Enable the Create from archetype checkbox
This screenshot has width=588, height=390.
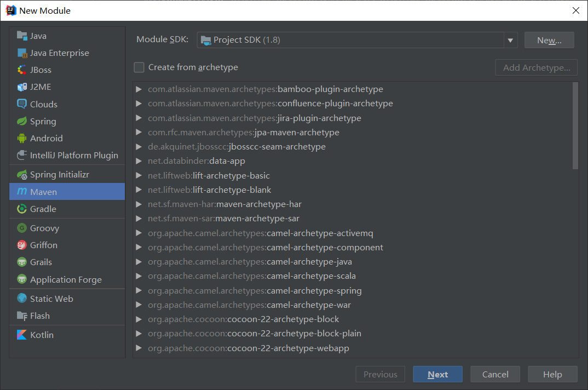pos(140,67)
